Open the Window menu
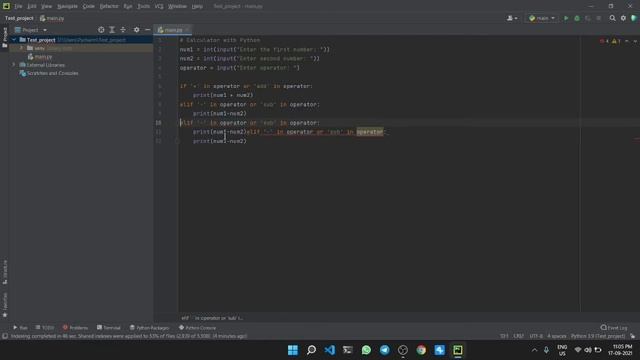Viewport: 640px width, 360px height. point(177,6)
